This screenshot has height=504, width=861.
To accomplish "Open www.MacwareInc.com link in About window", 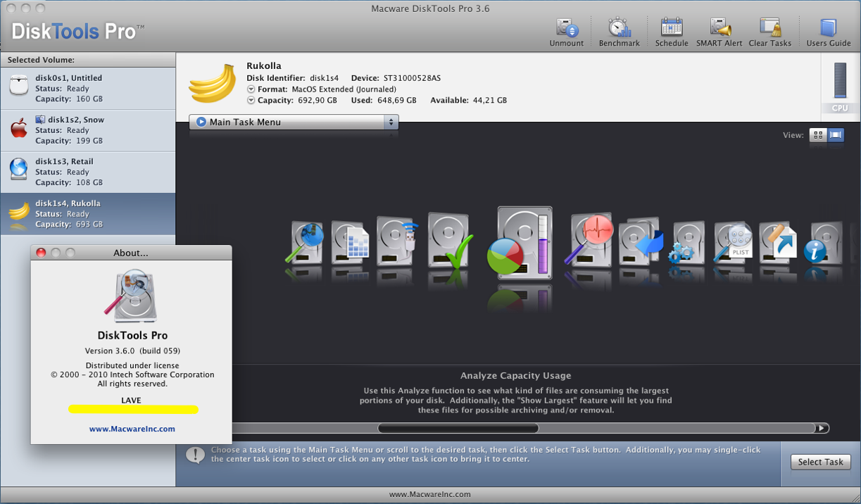I will 132,428.
